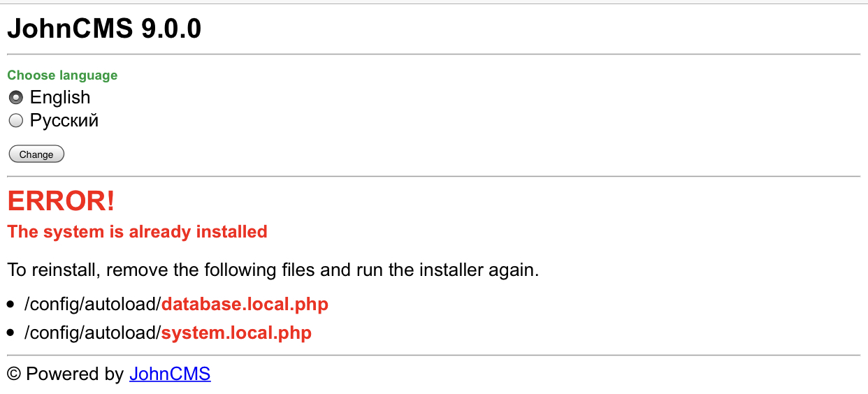The image size is (868, 394).
Task: Click the green Choose language heading
Action: (x=62, y=75)
